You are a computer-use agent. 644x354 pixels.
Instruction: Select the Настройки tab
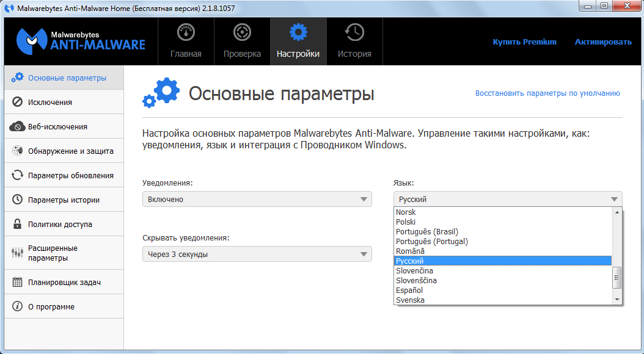(x=298, y=42)
